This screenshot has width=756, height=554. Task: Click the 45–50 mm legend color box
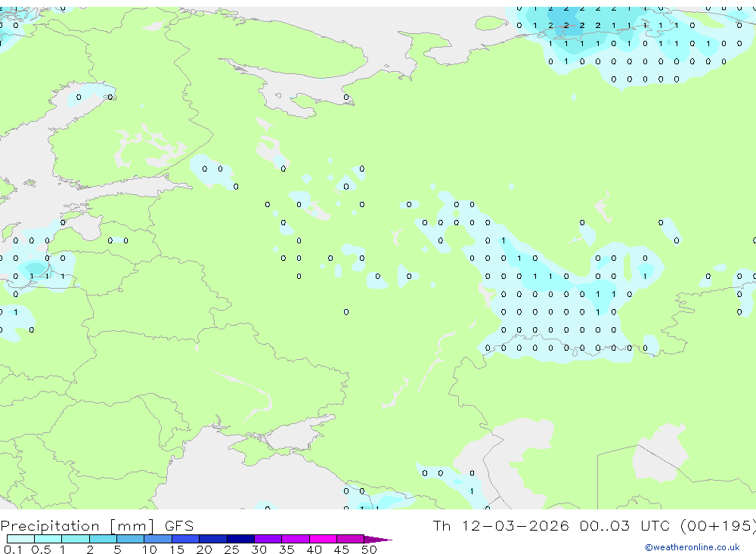coord(351,539)
